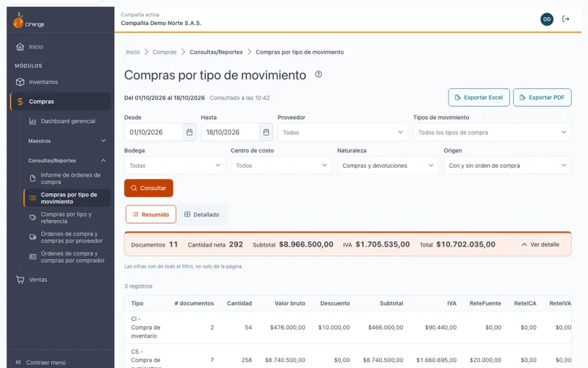This screenshot has height=368, width=588.
Task: Click the truck icon for compras por proveedor
Action: pyautogui.click(x=32, y=237)
